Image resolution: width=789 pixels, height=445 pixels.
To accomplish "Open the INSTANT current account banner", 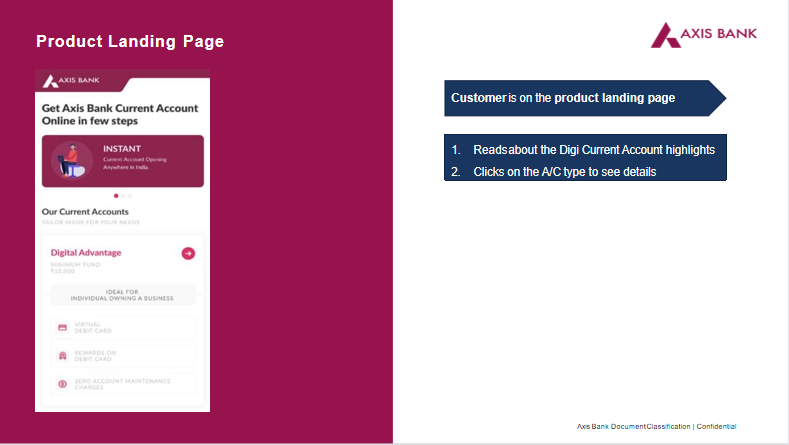I will pos(123,161).
